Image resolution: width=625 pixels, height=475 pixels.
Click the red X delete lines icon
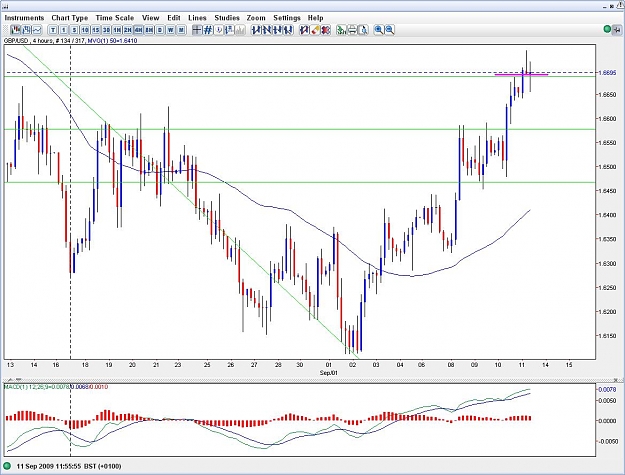pos(326,30)
